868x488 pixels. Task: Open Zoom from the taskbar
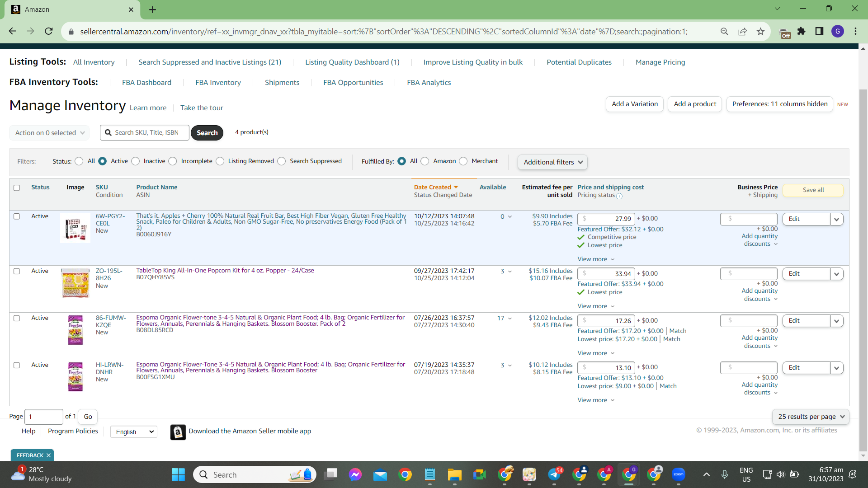(679, 474)
